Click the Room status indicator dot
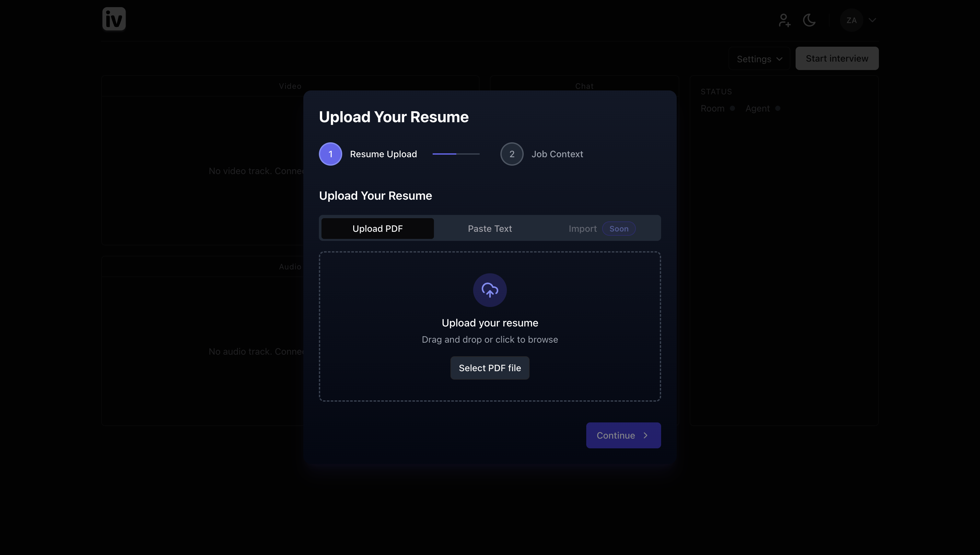The width and height of the screenshot is (980, 555). [732, 109]
